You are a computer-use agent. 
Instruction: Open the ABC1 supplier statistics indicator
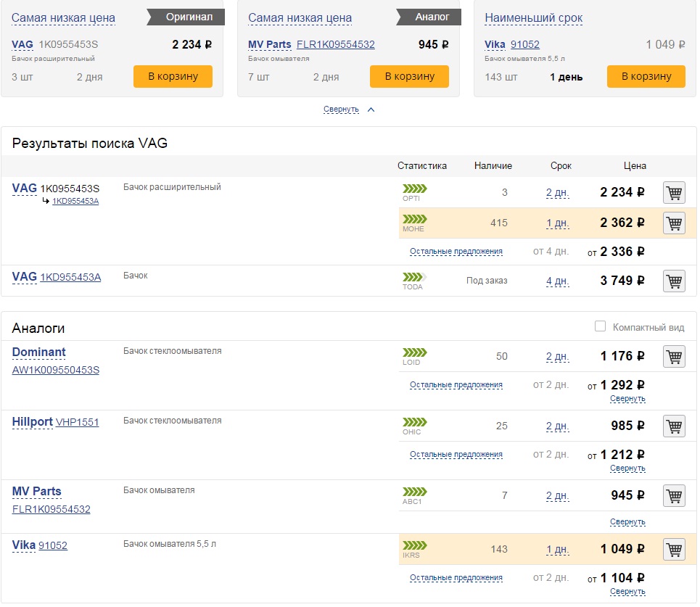[415, 492]
